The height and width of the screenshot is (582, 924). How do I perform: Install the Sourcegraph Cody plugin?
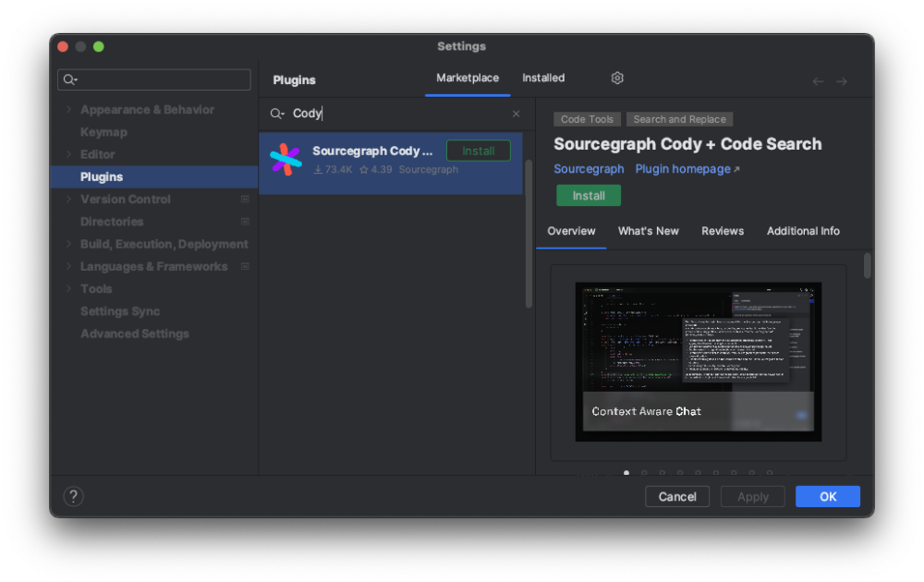tap(589, 195)
